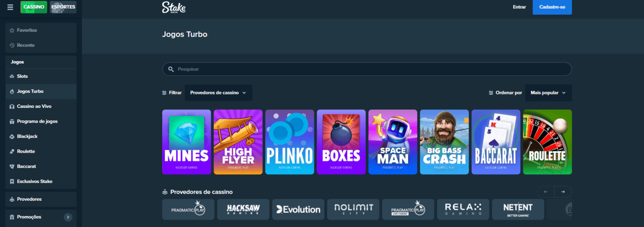Go to Blackjack in the sidebar
The width and height of the screenshot is (644, 227).
pyautogui.click(x=41, y=136)
